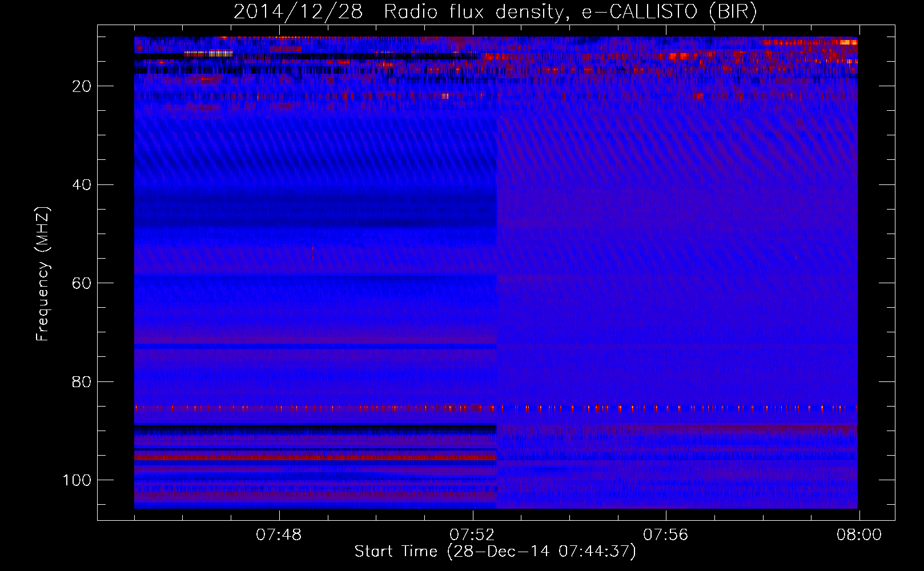924x571 pixels.
Task: Click the frequency tick label '80'
Action: tap(82, 382)
